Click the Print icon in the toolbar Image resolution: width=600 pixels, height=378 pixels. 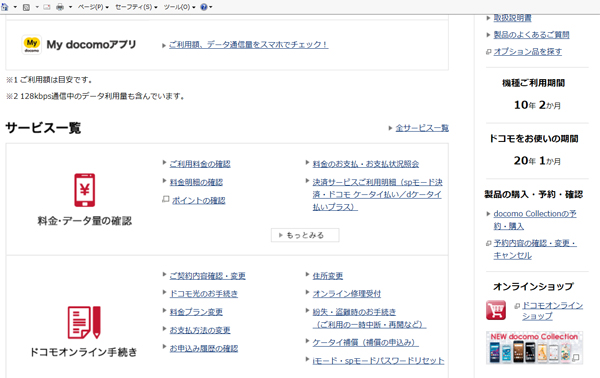(x=60, y=7)
